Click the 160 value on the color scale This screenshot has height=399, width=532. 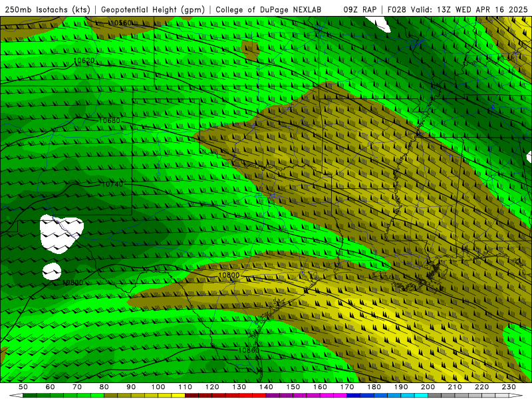(320, 387)
